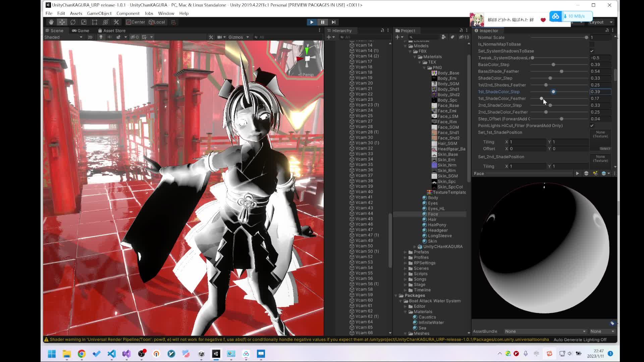Enable Is_NormalMapToBase checkbox

[x=592, y=44]
